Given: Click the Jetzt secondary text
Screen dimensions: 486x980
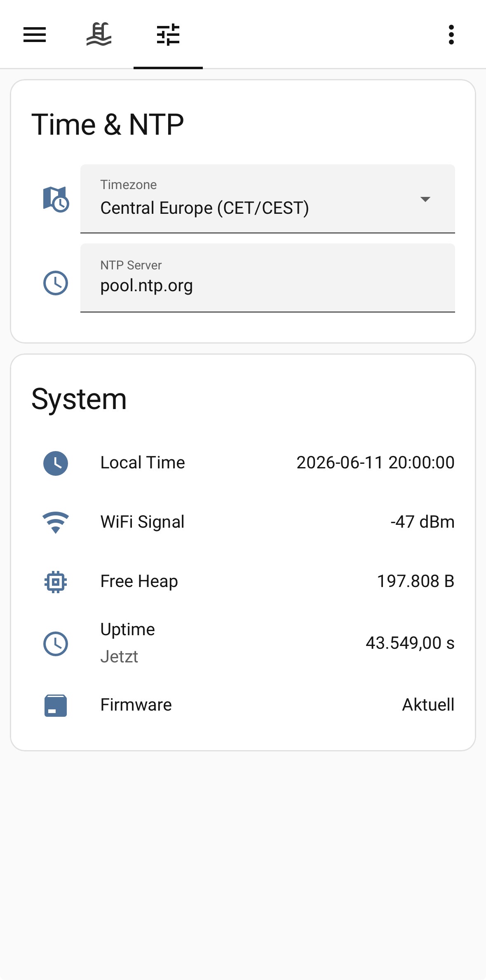Looking at the screenshot, I should pyautogui.click(x=119, y=657).
